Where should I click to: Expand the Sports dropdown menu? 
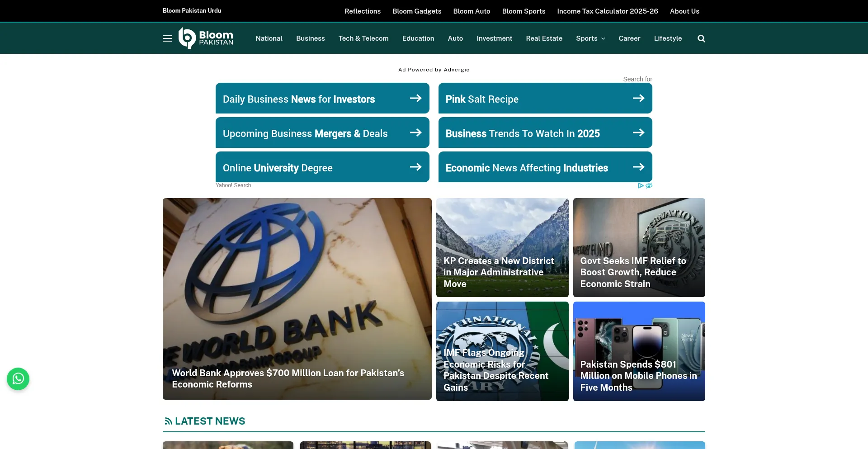pos(590,38)
